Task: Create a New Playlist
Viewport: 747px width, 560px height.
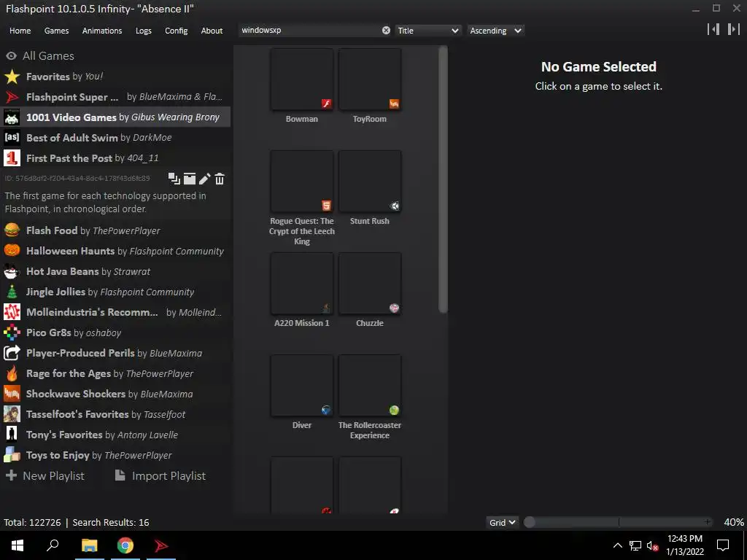Action: [x=45, y=475]
